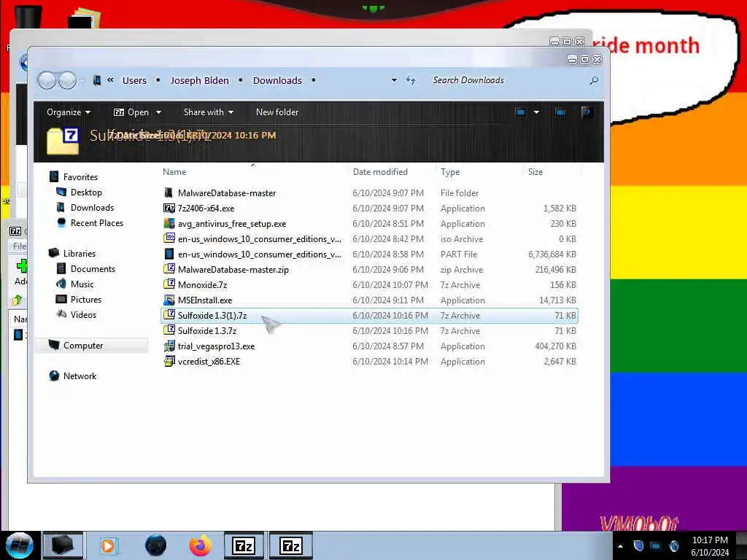Select Downloads in the navigation pane
Screen dimensions: 747x560
92,208
